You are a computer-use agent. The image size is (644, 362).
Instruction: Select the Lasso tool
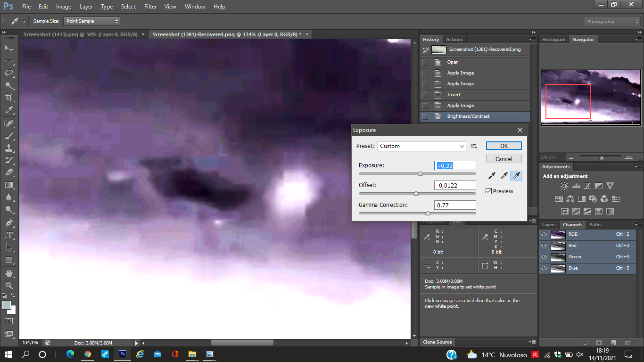coord(8,73)
